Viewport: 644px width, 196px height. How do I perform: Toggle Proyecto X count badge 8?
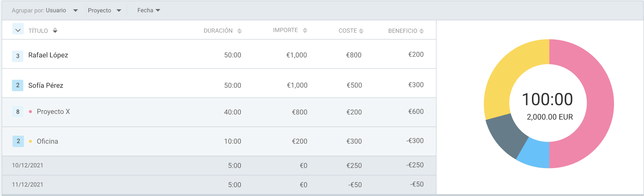[18, 112]
